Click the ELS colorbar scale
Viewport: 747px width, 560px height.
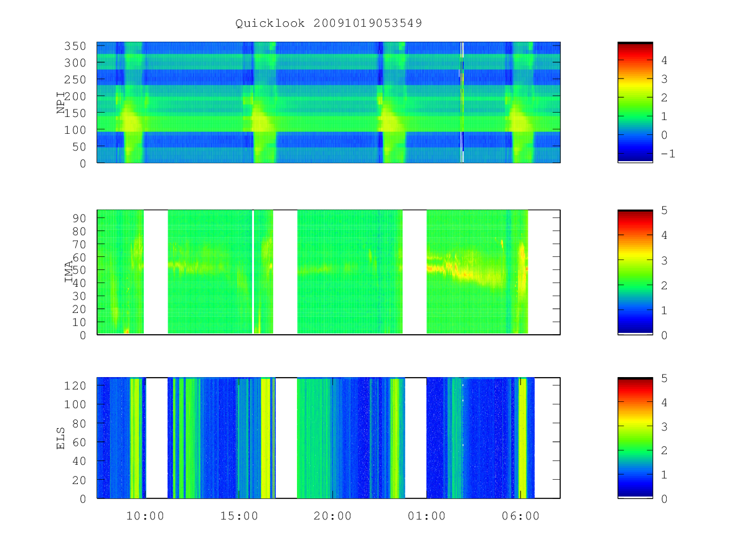point(635,438)
